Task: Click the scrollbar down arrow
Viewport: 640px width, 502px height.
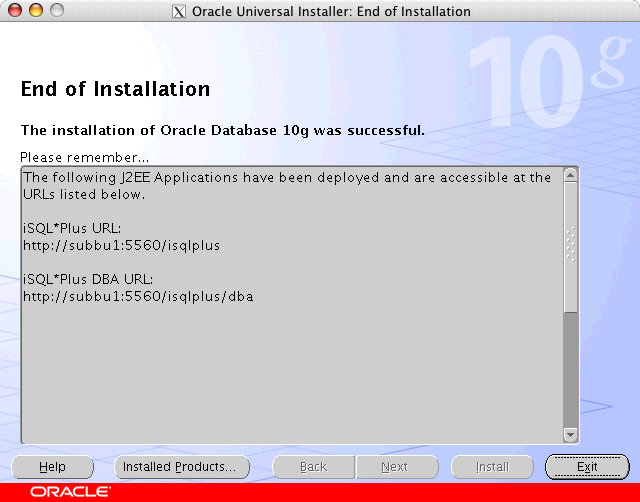Action: (571, 435)
